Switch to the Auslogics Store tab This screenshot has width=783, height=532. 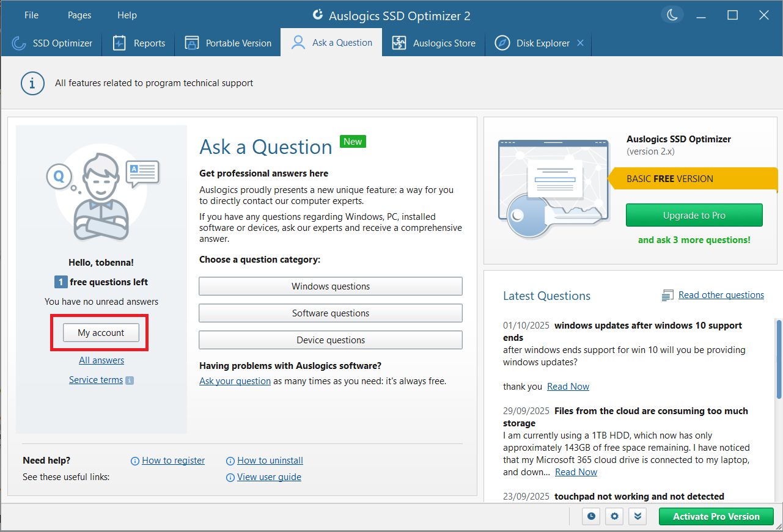434,43
